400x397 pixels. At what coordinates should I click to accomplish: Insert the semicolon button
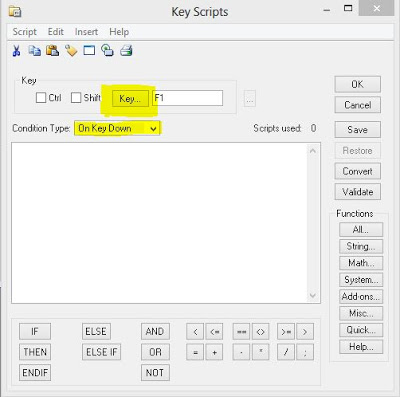click(305, 352)
